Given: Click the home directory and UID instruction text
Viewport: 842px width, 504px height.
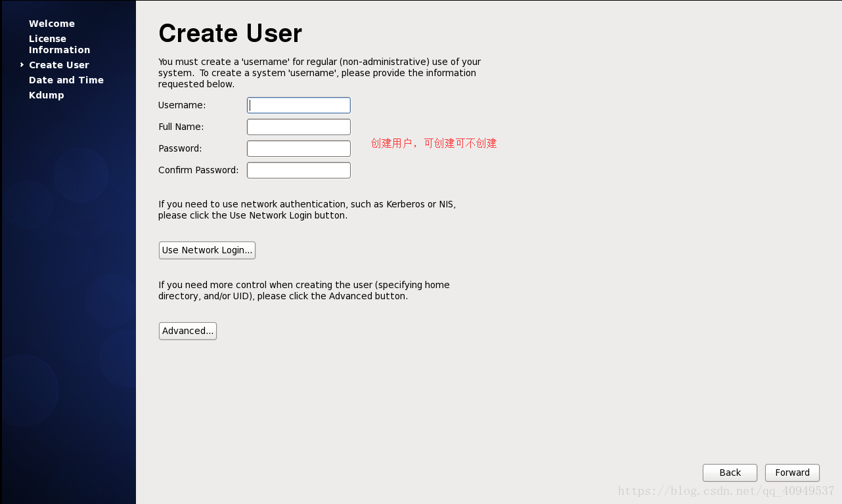Looking at the screenshot, I should pyautogui.click(x=304, y=290).
